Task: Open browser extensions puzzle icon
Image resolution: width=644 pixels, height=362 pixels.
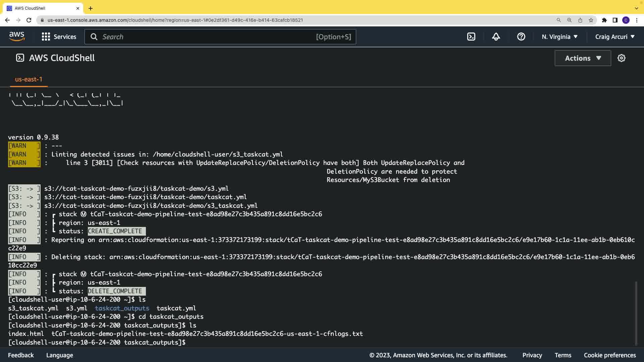Action: point(604,20)
